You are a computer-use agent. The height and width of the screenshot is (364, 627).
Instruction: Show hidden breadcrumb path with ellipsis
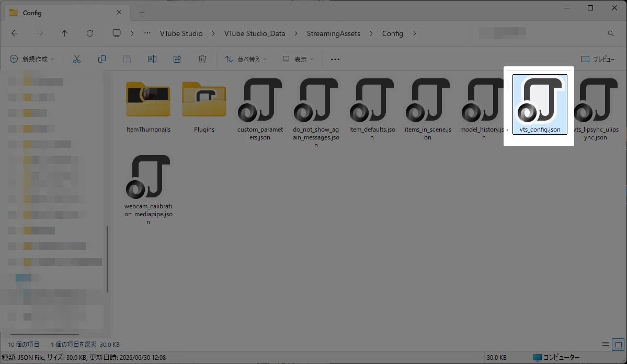147,33
